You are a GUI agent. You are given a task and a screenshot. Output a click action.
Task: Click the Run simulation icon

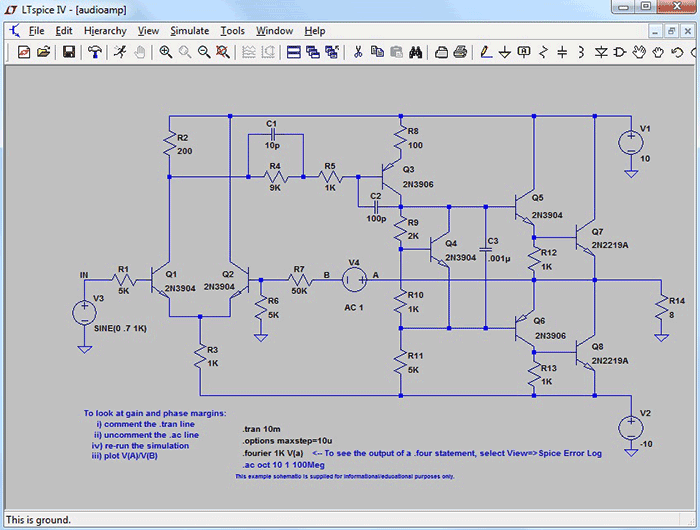pyautogui.click(x=119, y=52)
